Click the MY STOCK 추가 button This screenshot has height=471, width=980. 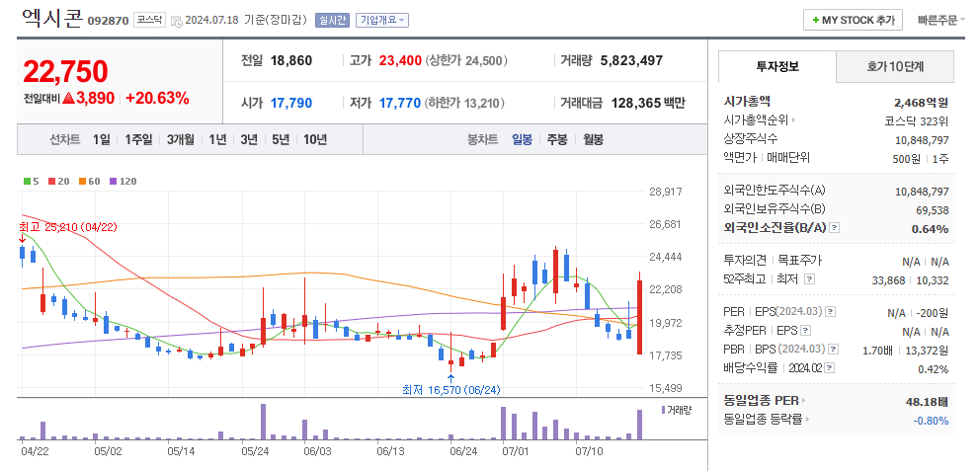(854, 20)
